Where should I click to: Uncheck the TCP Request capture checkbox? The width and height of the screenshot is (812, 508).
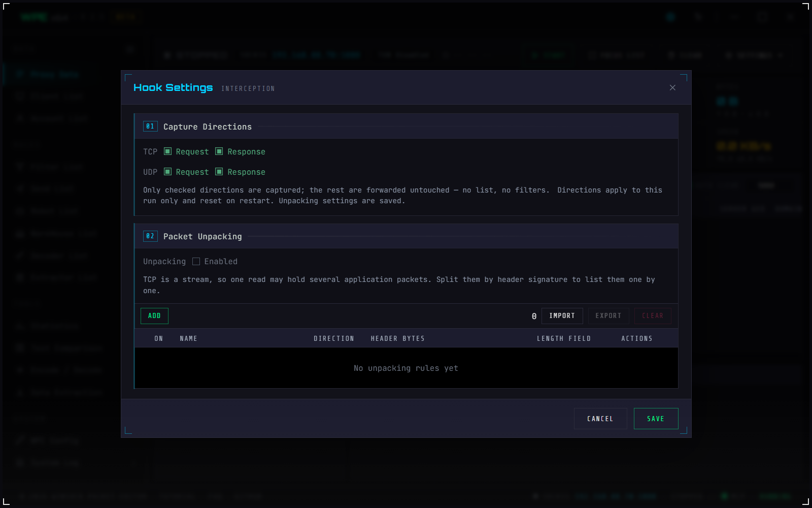pyautogui.click(x=167, y=151)
